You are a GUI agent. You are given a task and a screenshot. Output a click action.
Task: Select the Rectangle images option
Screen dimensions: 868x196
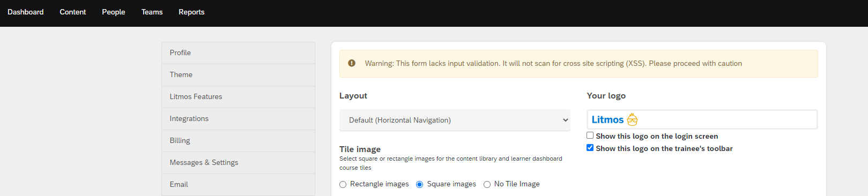tap(343, 184)
